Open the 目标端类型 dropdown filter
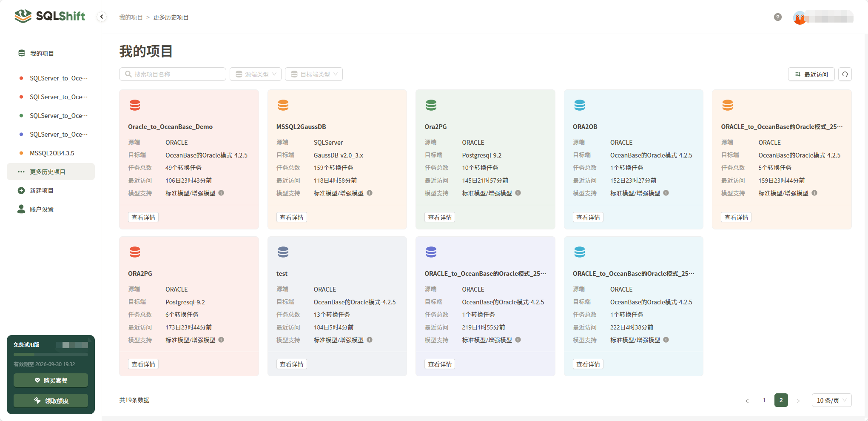This screenshot has width=868, height=421. (313, 74)
